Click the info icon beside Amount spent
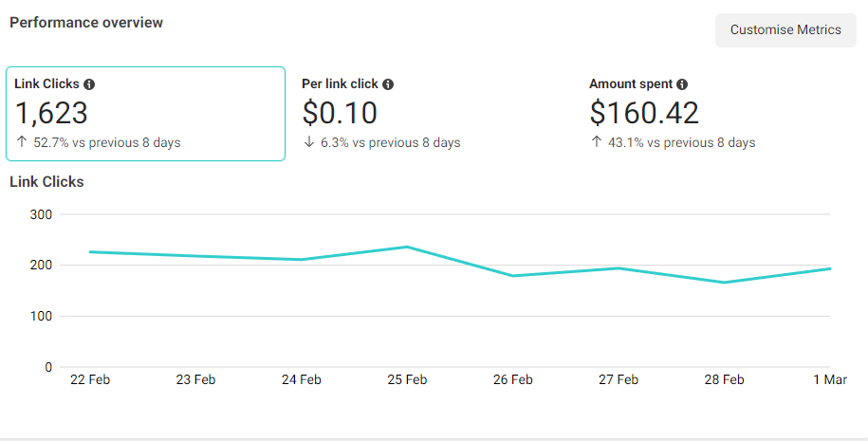868x441 pixels. click(682, 84)
